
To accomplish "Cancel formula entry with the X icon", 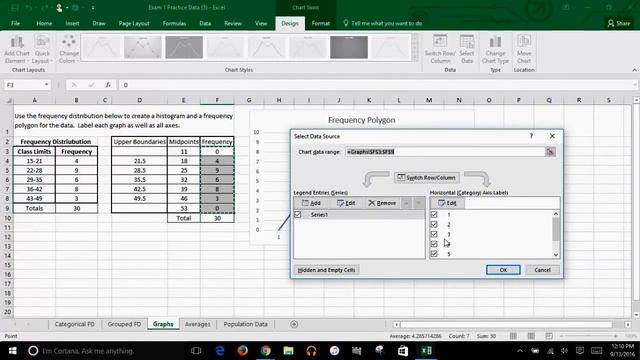I will pyautogui.click(x=74, y=85).
